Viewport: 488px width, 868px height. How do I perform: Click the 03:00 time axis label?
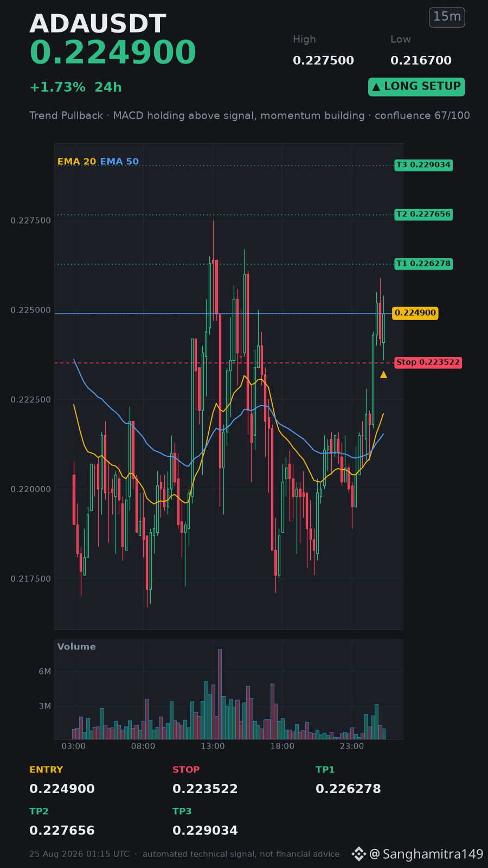point(74,746)
